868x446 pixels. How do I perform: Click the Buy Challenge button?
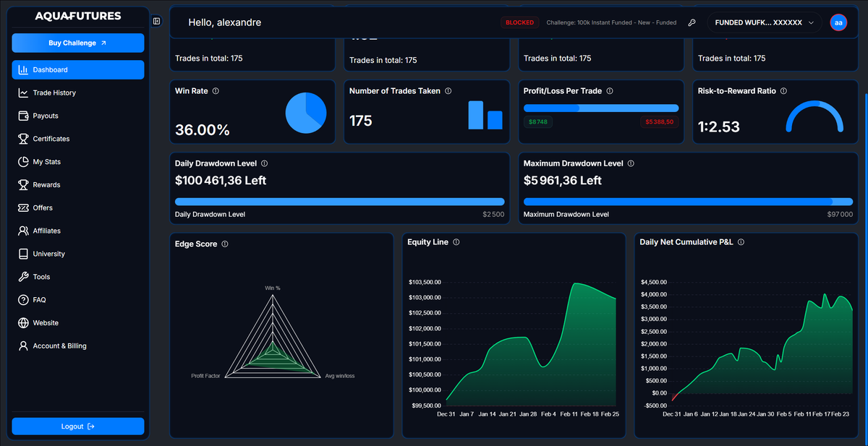[78, 43]
